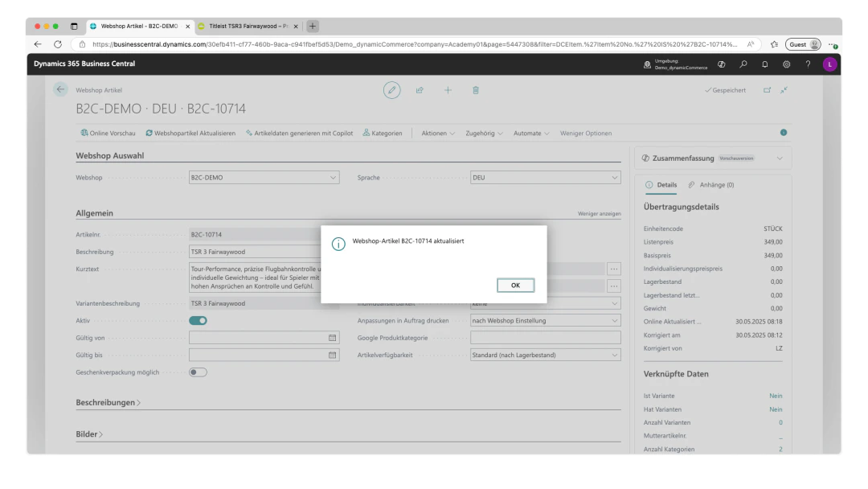Image resolution: width=868 pixels, height=489 pixels.
Task: Click the Variantenbeschreibung field
Action: (255, 303)
